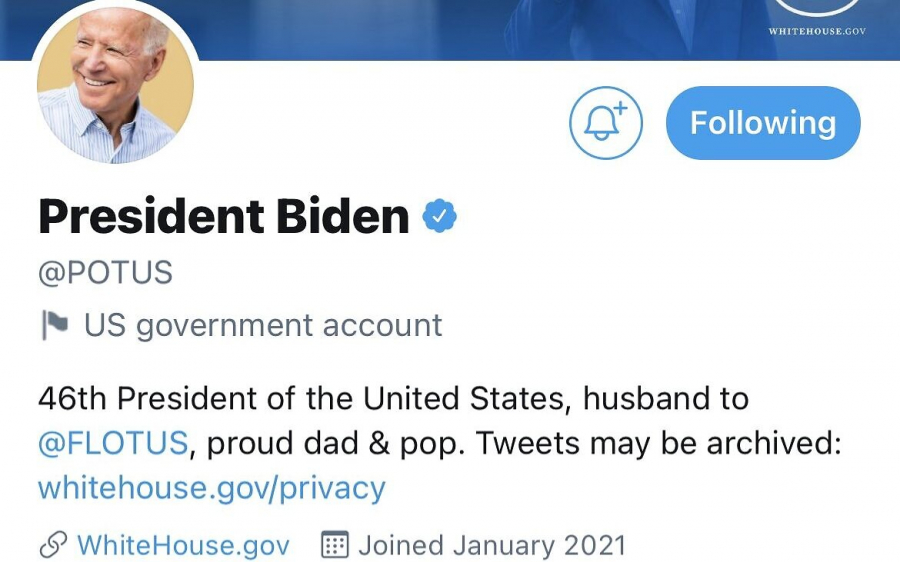Screen dimensions: 900x562
Task: Open the round profile photo
Action: click(x=114, y=88)
